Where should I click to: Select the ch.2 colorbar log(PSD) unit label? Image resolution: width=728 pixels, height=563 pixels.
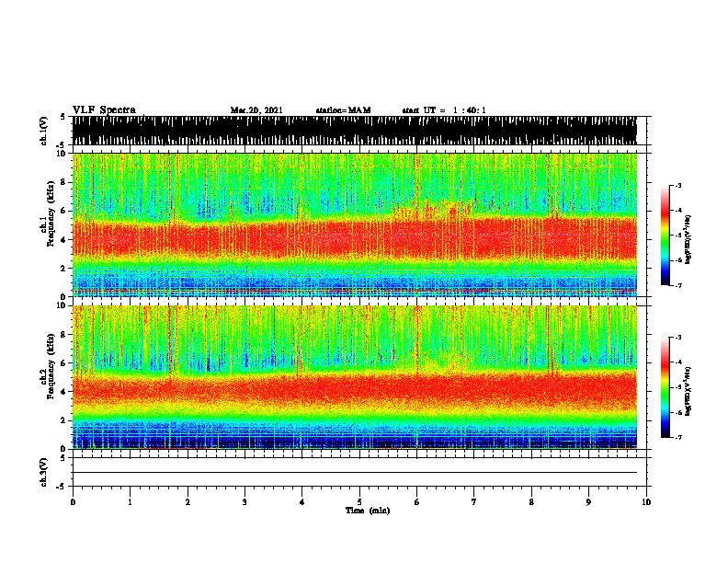coord(688,391)
